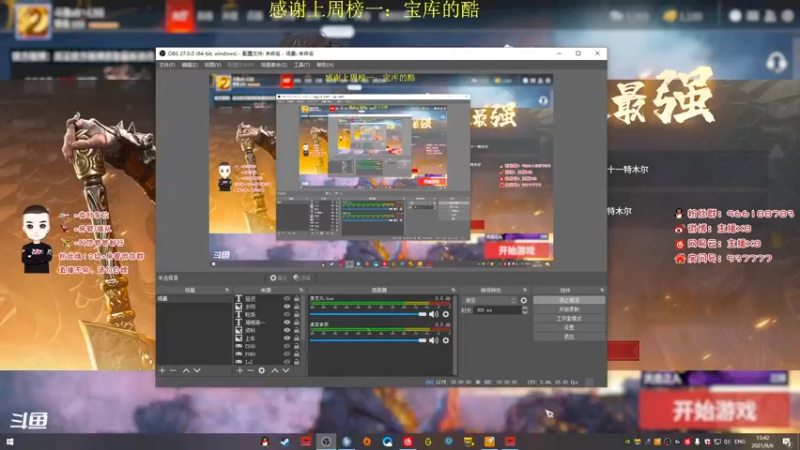Image resolution: width=800 pixels, height=450 pixels.
Task: Select the scene in the scenes list
Action: [x=193, y=298]
